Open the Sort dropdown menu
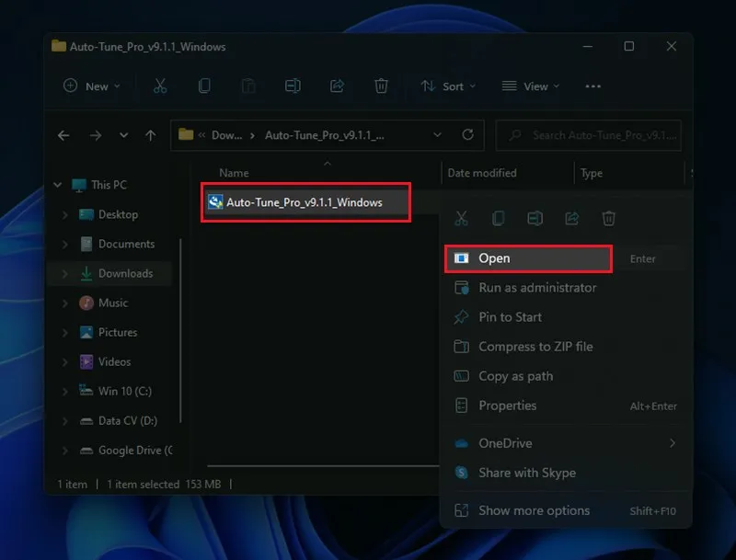736x560 pixels. pos(448,86)
